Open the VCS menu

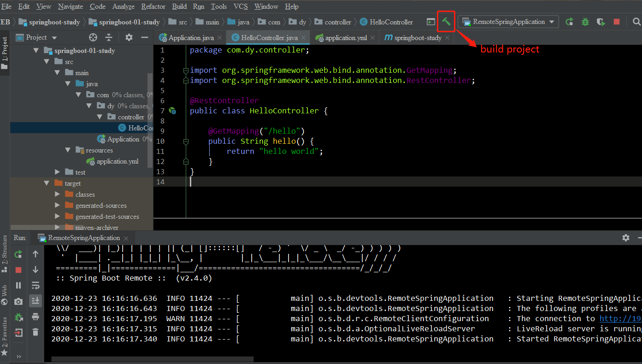tap(241, 6)
